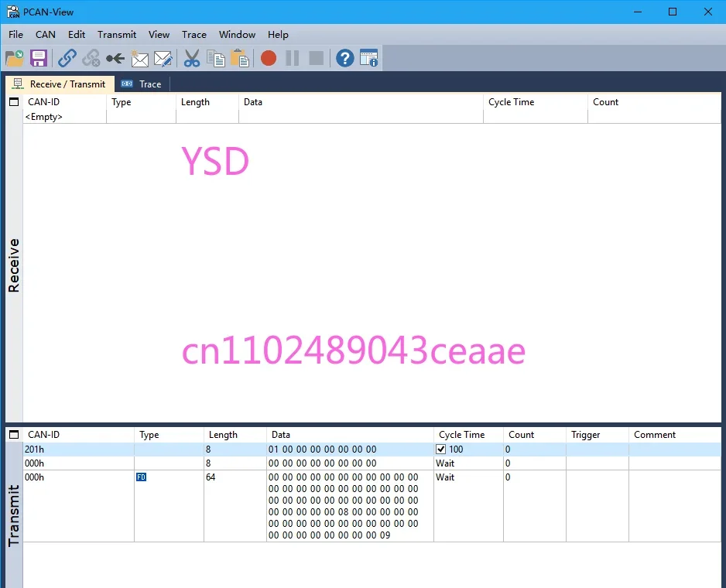Screen dimensions: 726x588
Task: Open the Trace menu in the menu bar
Action: (x=194, y=35)
